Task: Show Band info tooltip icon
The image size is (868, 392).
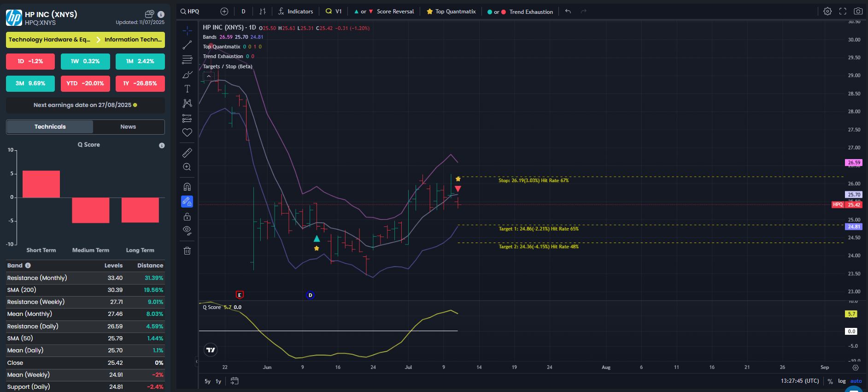Action: (28, 265)
